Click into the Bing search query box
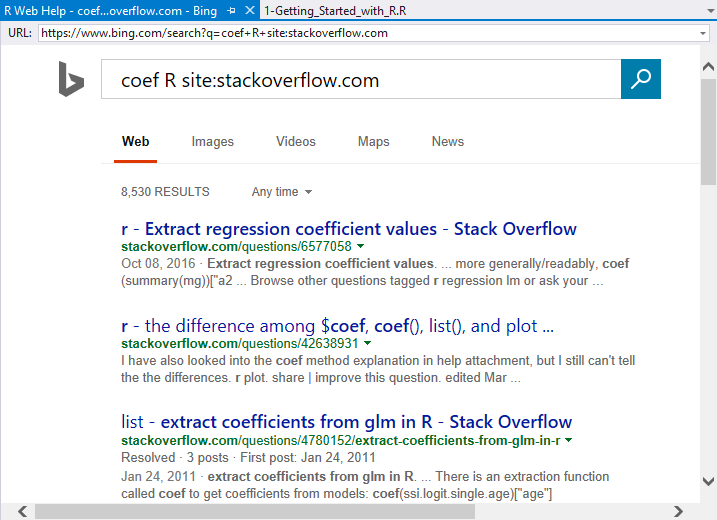717x520 pixels. pyautogui.click(x=361, y=79)
